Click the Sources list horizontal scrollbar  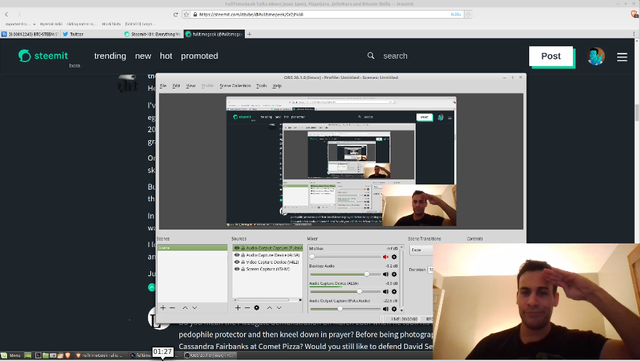coord(267,300)
